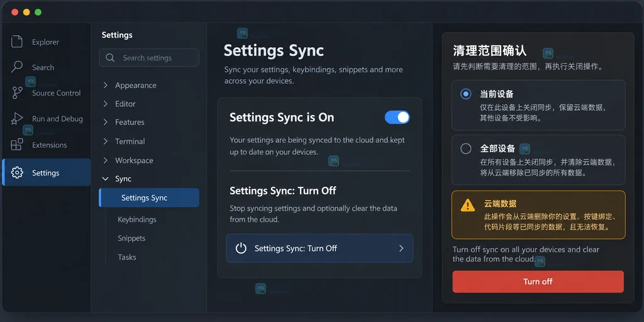The image size is (644, 322).
Task: Click the Settings Sync: Turn Off section heading
Action: pyautogui.click(x=283, y=191)
